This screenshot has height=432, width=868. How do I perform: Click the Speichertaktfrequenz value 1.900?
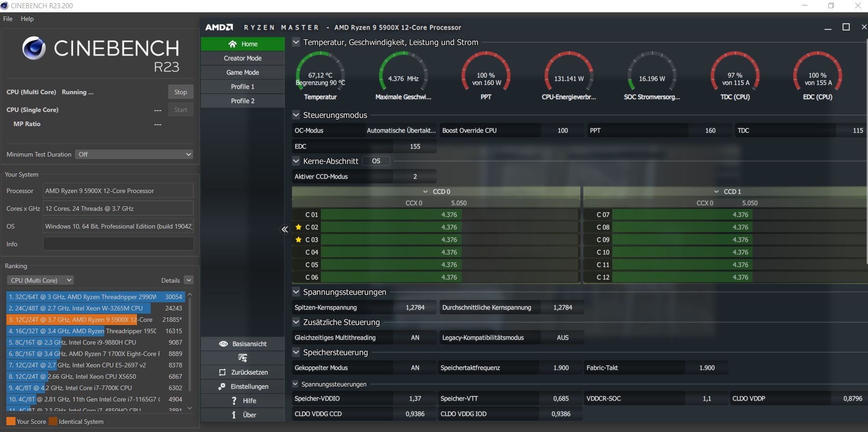tap(561, 368)
